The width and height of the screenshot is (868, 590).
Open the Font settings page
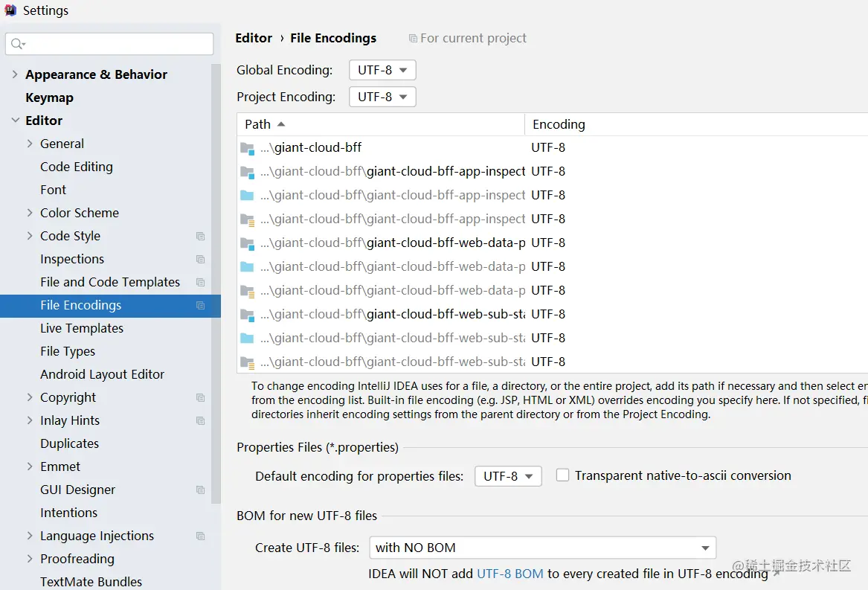point(53,190)
